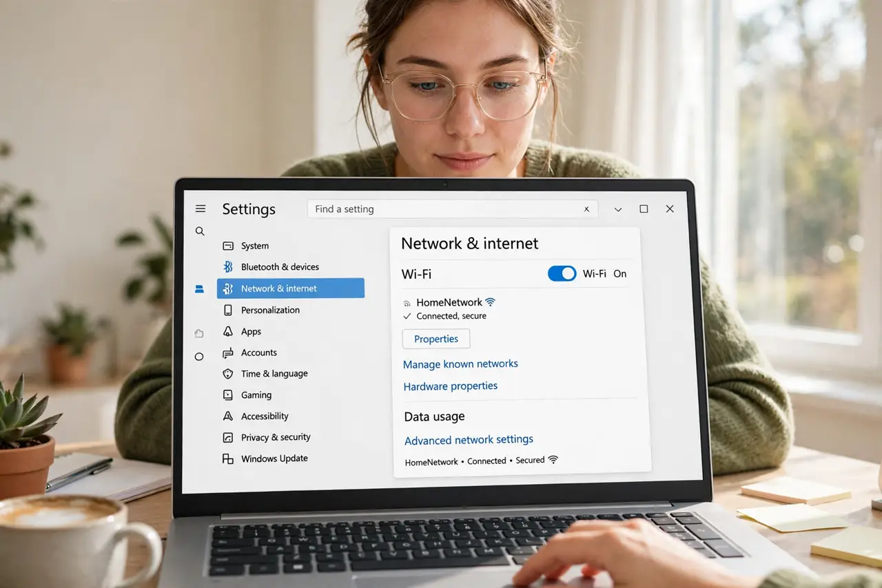Click the HomeNetwork name above Connected, secure
The image size is (882, 588).
click(x=449, y=302)
